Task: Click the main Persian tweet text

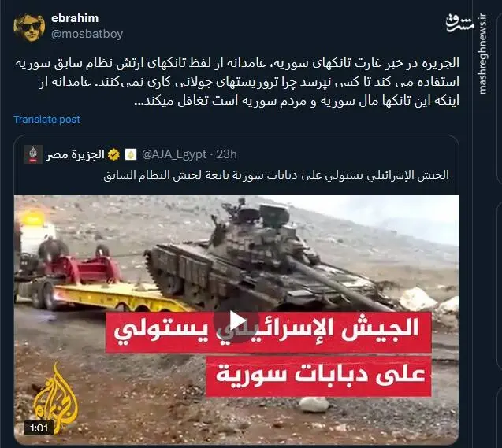Action: tap(237, 82)
